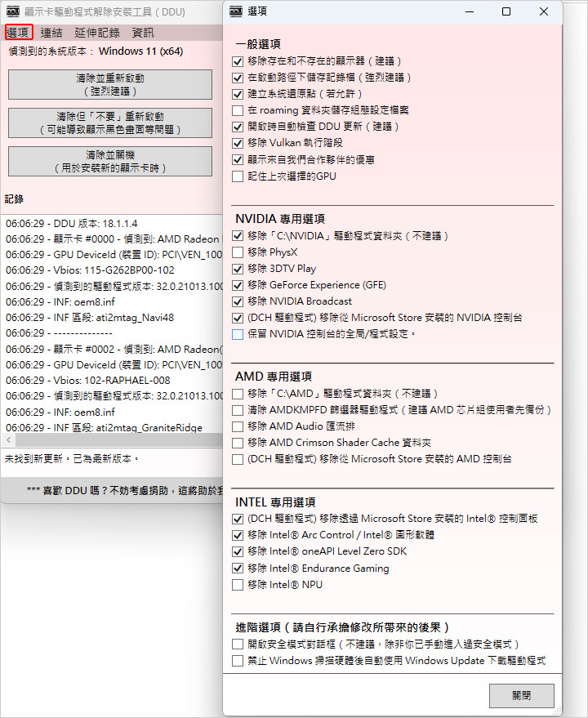Click DDU icon in 選項 dialog title bar

(236, 11)
